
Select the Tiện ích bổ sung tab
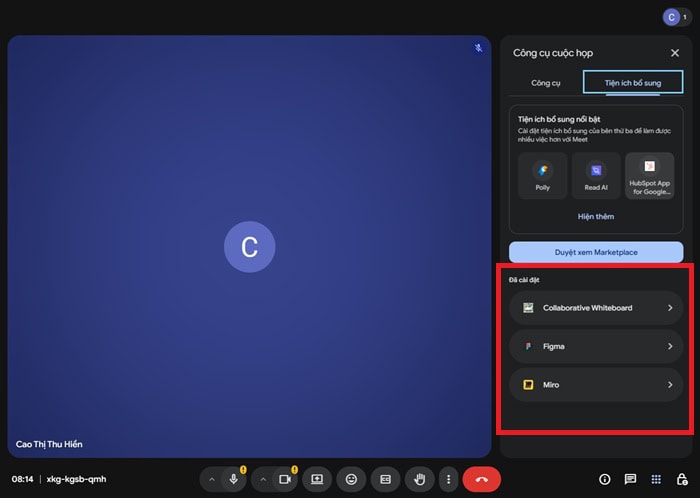633,83
